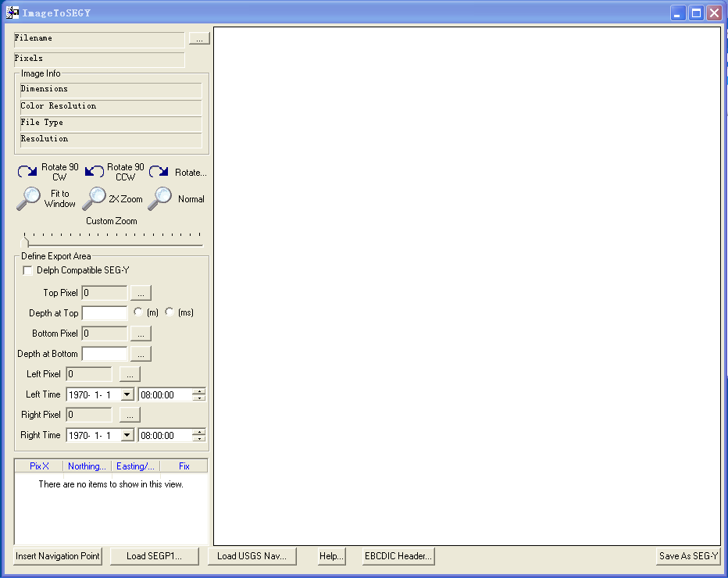Click the ImageToSEGY title bar app icon

12,12
